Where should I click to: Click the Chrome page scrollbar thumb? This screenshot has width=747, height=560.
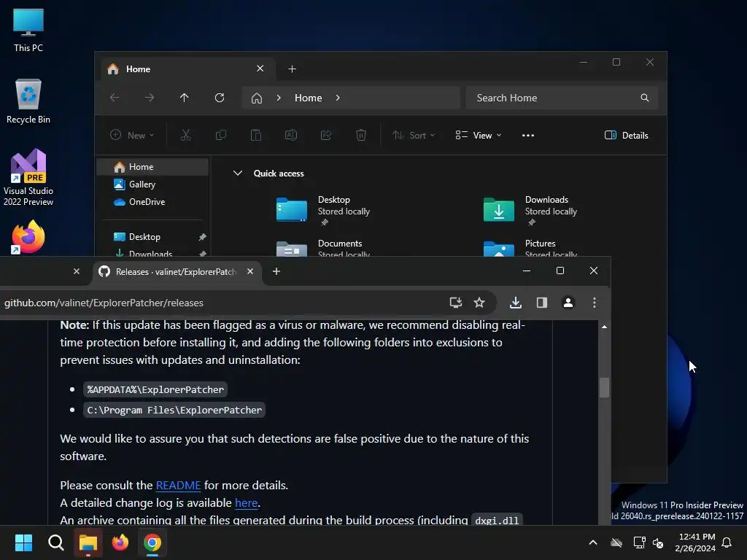604,387
